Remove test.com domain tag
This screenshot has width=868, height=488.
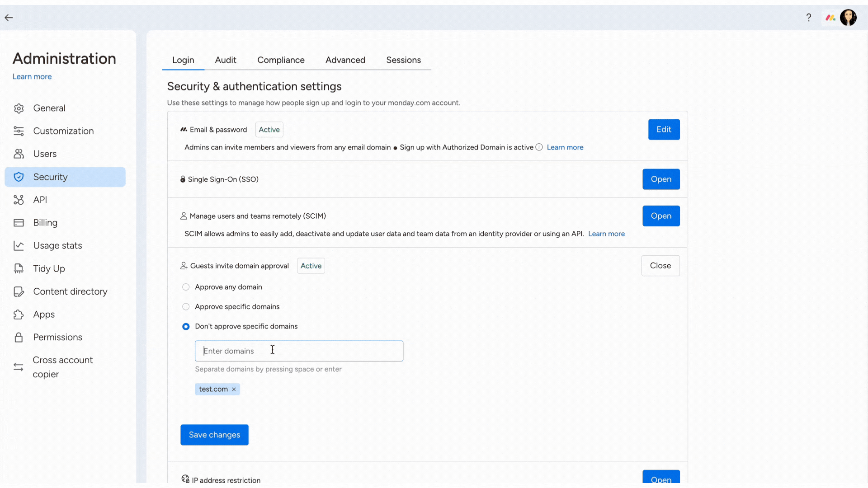[x=234, y=389]
